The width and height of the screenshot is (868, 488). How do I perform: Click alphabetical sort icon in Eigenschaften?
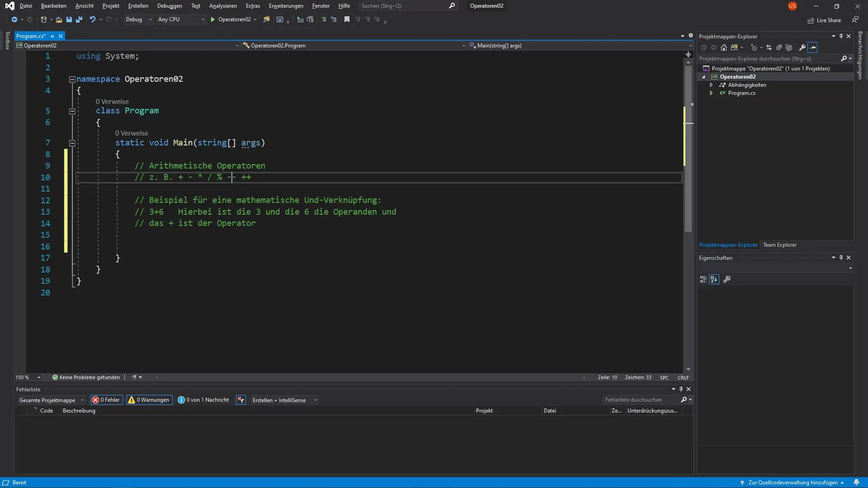click(x=714, y=279)
